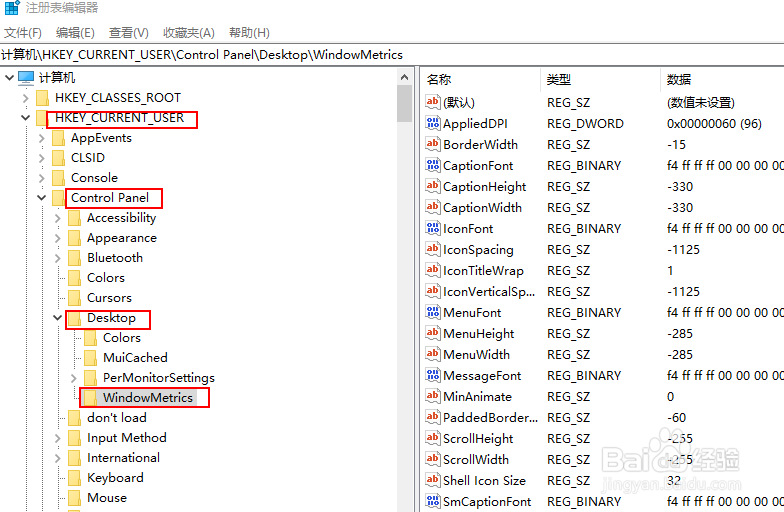Click the binary icon beside CaptionFont

click(432, 165)
